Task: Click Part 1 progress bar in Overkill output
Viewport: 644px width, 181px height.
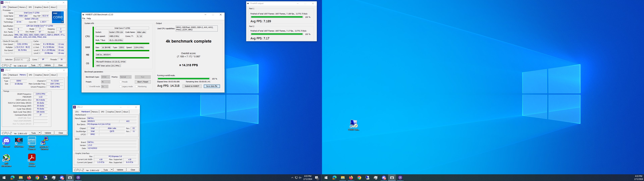Action: pyautogui.click(x=277, y=17)
